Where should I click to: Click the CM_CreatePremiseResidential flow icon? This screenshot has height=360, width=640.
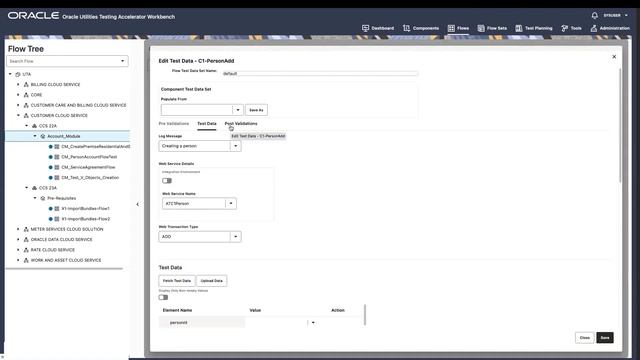pyautogui.click(x=57, y=147)
